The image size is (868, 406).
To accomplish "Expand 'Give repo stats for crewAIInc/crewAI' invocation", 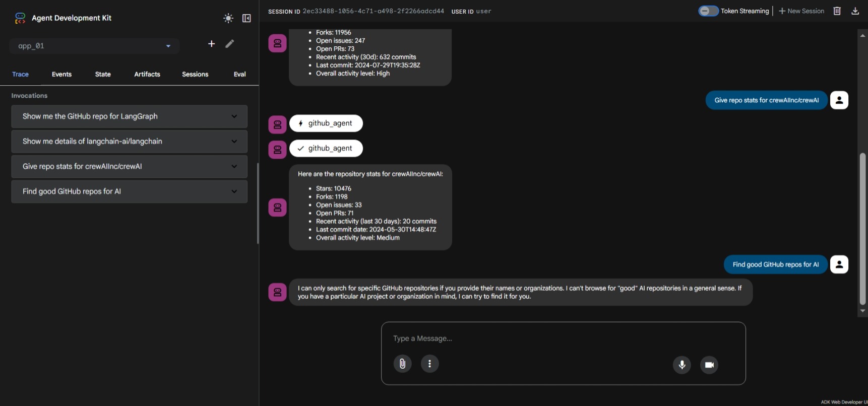I will 129,166.
